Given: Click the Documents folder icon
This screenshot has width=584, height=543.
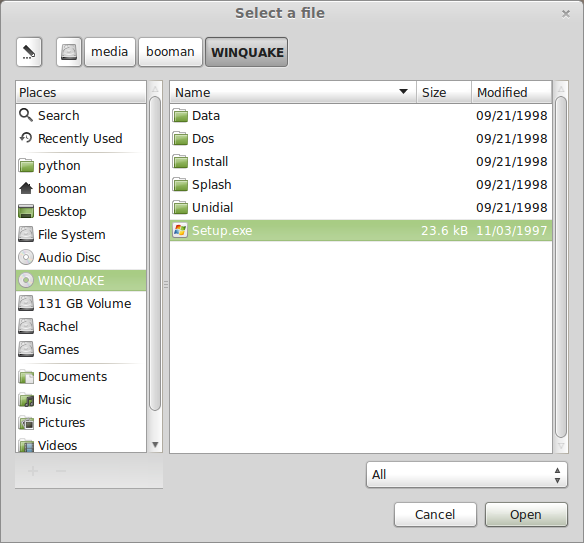Looking at the screenshot, I should click(26, 377).
